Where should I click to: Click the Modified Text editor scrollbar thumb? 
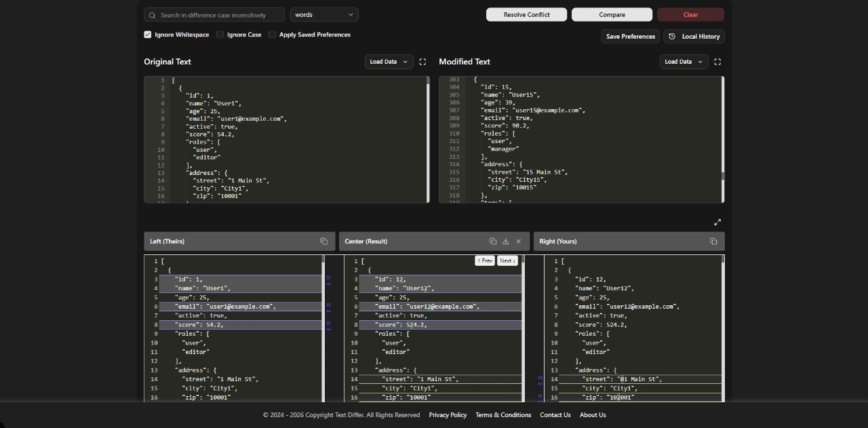pos(723,176)
